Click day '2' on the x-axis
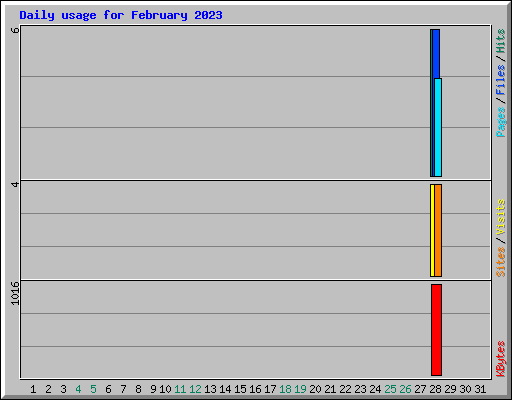The width and height of the screenshot is (512, 400). coord(48,389)
